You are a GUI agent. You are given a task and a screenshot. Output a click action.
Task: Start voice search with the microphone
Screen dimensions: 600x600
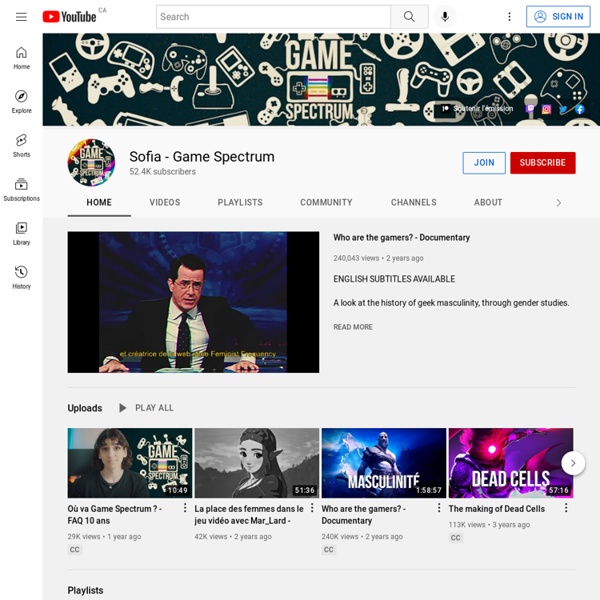pos(445,17)
